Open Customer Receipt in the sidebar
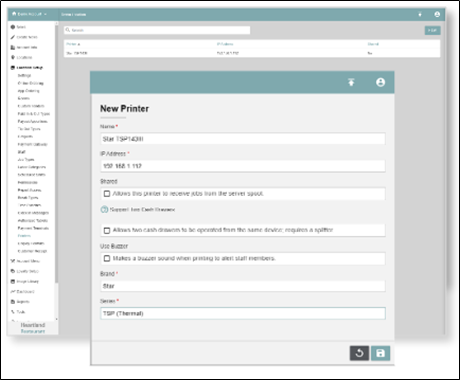The height and width of the screenshot is (380, 460). [32, 251]
